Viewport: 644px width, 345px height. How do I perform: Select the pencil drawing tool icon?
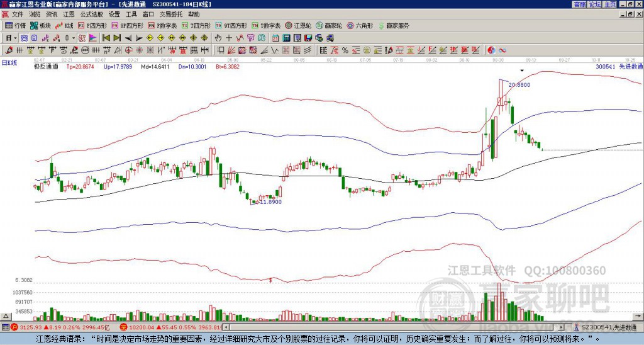[x=8, y=50]
